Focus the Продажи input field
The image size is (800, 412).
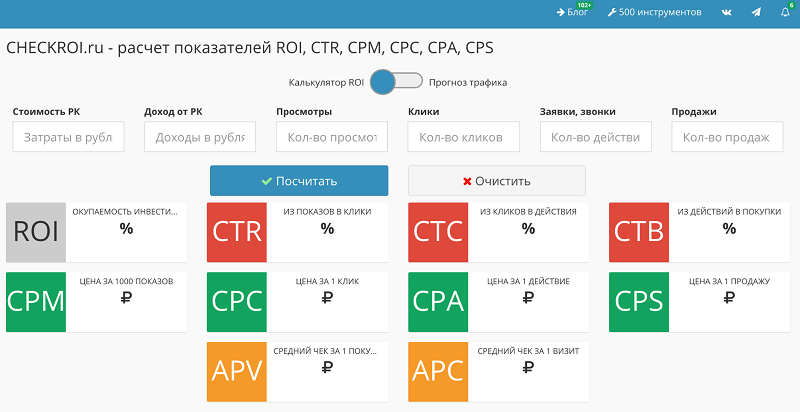click(x=727, y=137)
